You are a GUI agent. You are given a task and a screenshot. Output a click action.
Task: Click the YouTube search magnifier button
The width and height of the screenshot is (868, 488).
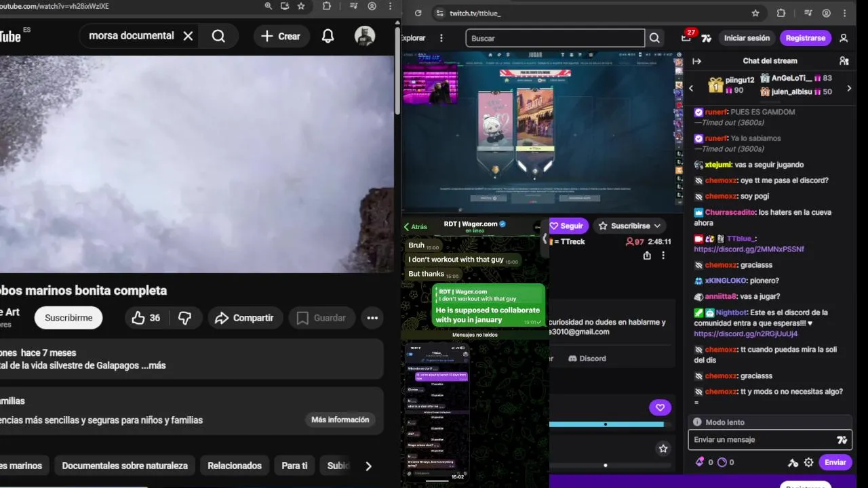218,36
